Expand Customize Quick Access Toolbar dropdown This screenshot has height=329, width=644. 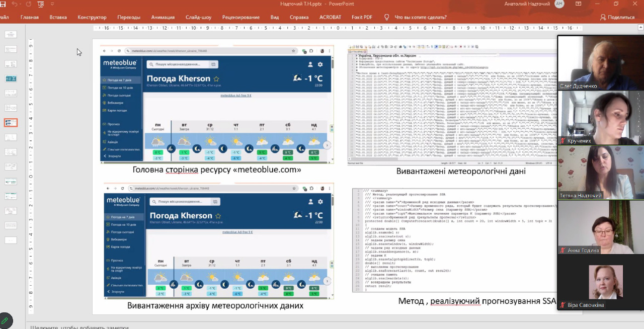[x=53, y=4]
